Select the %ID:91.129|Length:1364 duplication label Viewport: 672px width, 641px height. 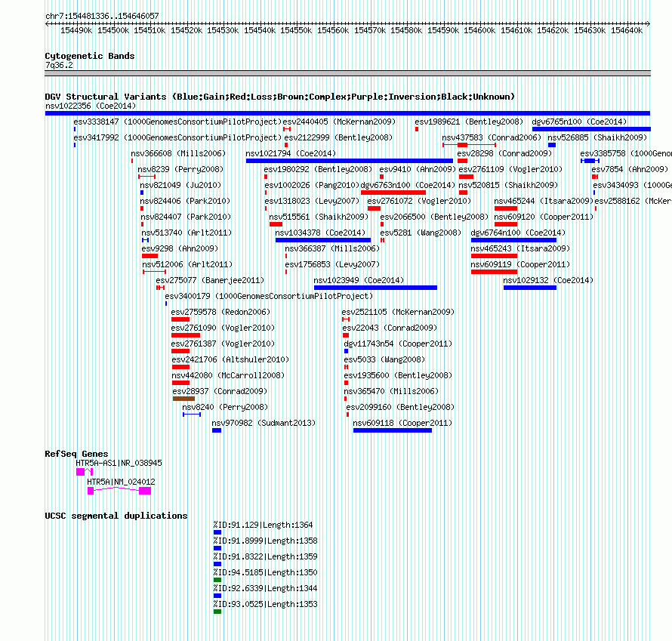264,525
